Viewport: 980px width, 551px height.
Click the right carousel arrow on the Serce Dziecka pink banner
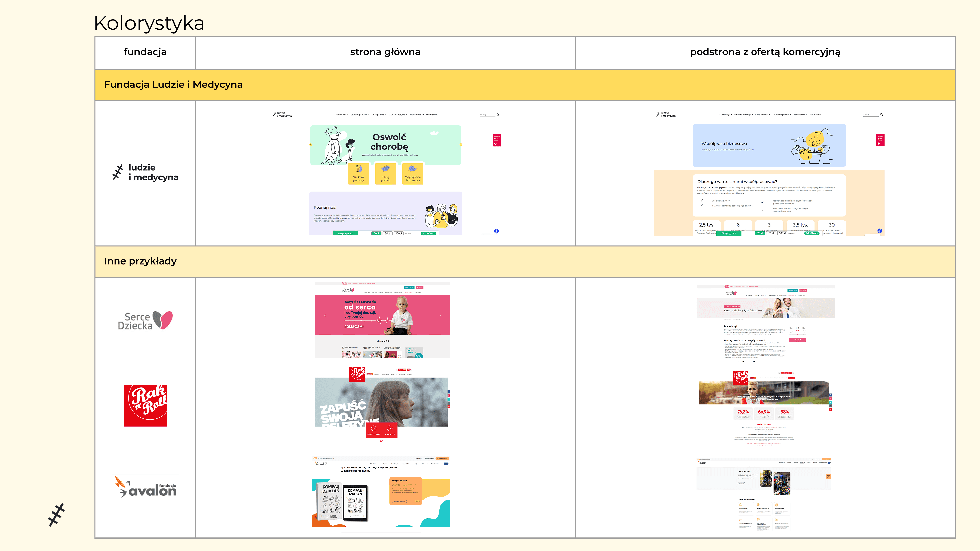(440, 315)
